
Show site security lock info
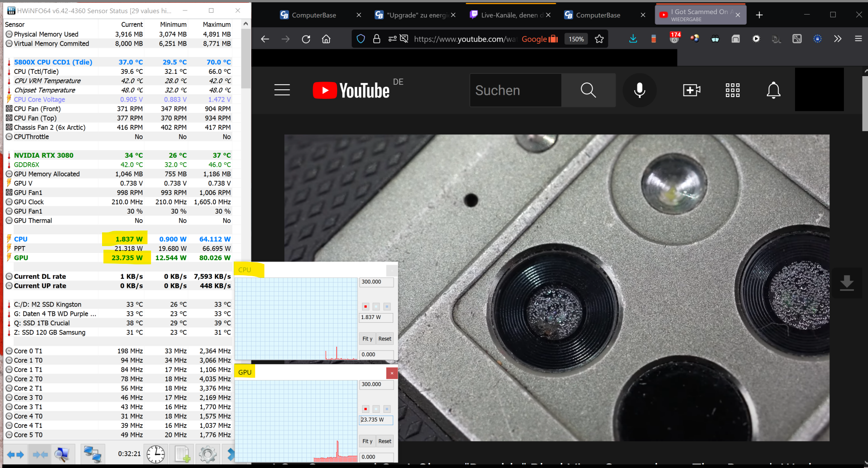[x=376, y=39]
